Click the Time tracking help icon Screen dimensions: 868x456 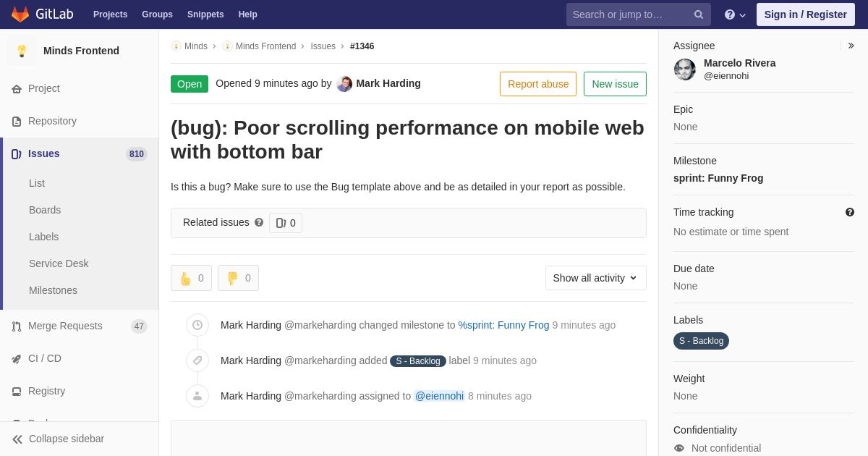coord(850,212)
